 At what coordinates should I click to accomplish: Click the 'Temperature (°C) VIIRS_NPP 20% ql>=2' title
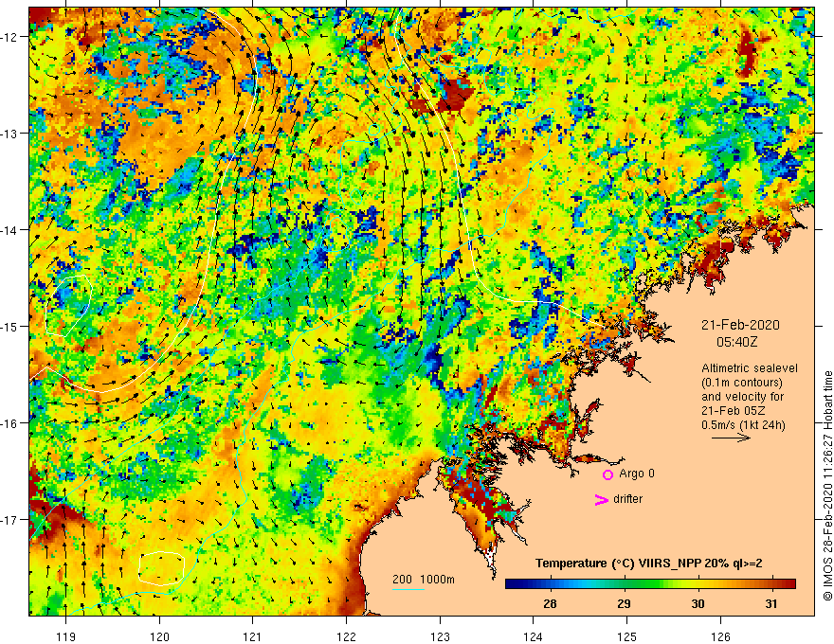click(x=649, y=563)
